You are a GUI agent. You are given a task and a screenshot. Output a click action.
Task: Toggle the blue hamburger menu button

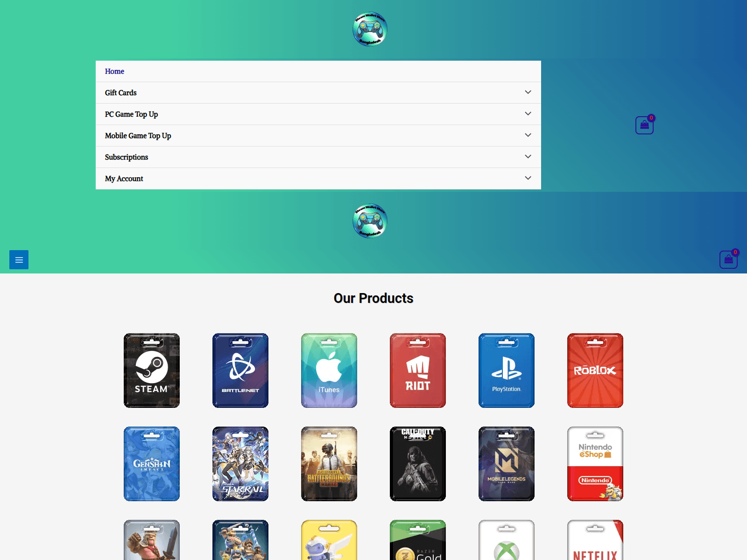[x=19, y=259]
